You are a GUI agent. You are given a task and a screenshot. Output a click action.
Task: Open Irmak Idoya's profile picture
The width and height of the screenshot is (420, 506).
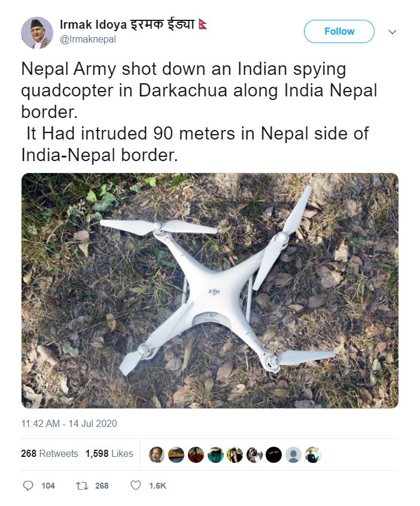[x=36, y=33]
